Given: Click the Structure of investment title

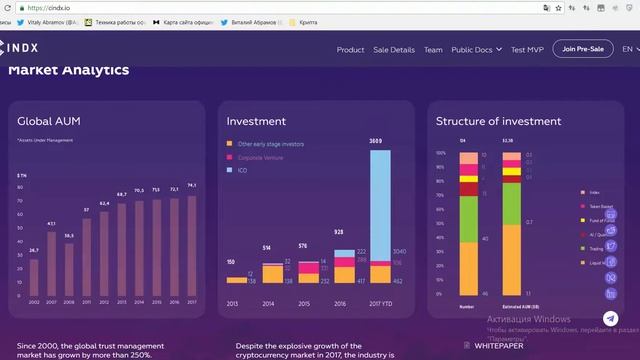Looking at the screenshot, I should pos(498,121).
